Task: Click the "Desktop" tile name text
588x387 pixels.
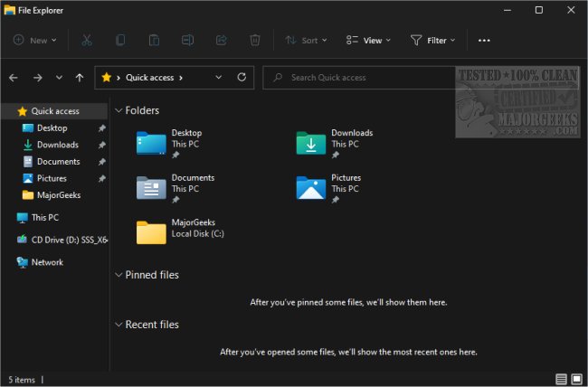Action: 186,133
